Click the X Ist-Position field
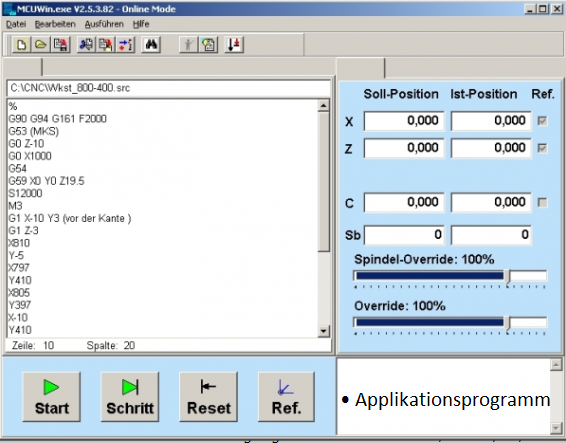The width and height of the screenshot is (566, 443). pyautogui.click(x=491, y=121)
